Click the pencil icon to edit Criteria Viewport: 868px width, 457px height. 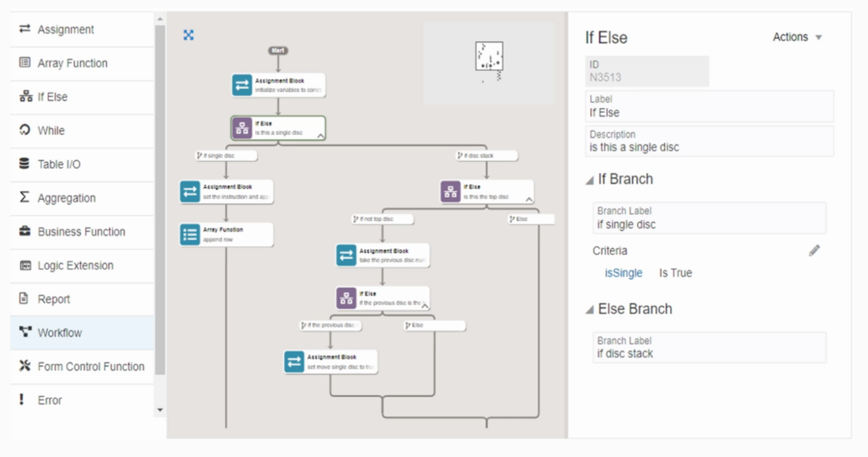coord(814,250)
